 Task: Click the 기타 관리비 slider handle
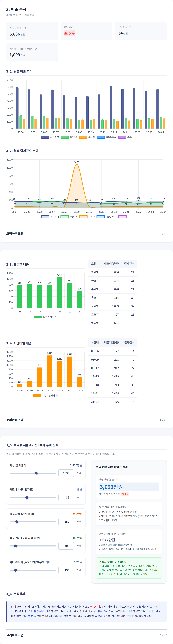(15, 570)
